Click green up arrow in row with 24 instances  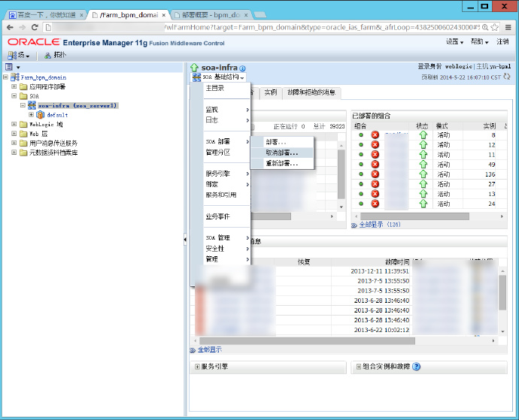[x=423, y=204]
